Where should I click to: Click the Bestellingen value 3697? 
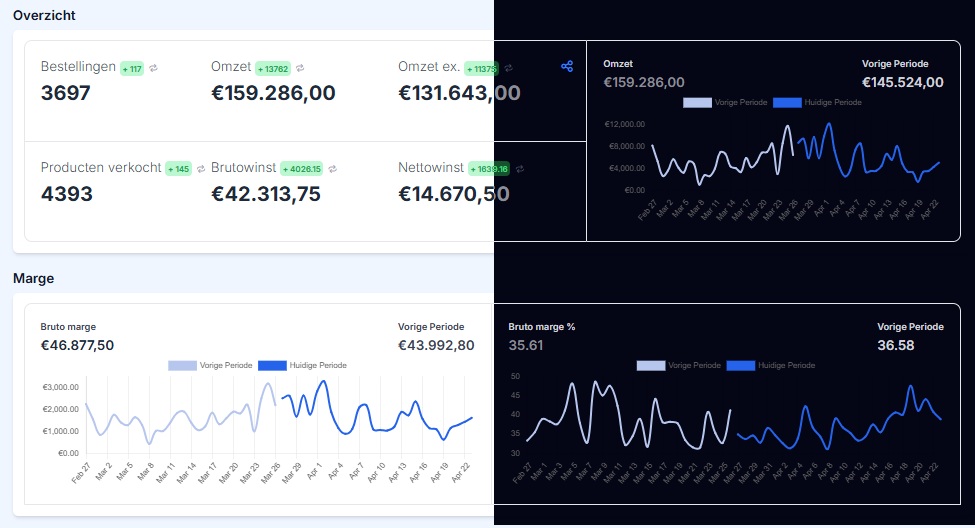(x=66, y=93)
